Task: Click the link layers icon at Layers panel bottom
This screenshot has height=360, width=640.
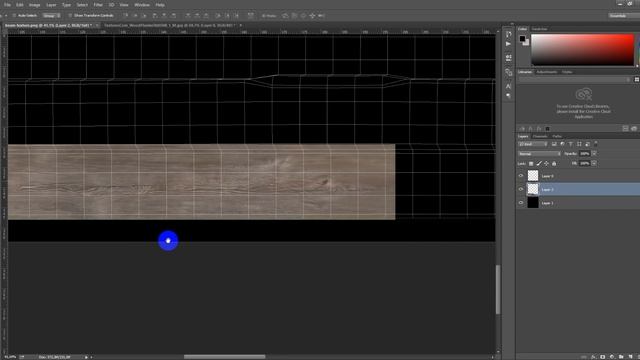Action: click(584, 357)
